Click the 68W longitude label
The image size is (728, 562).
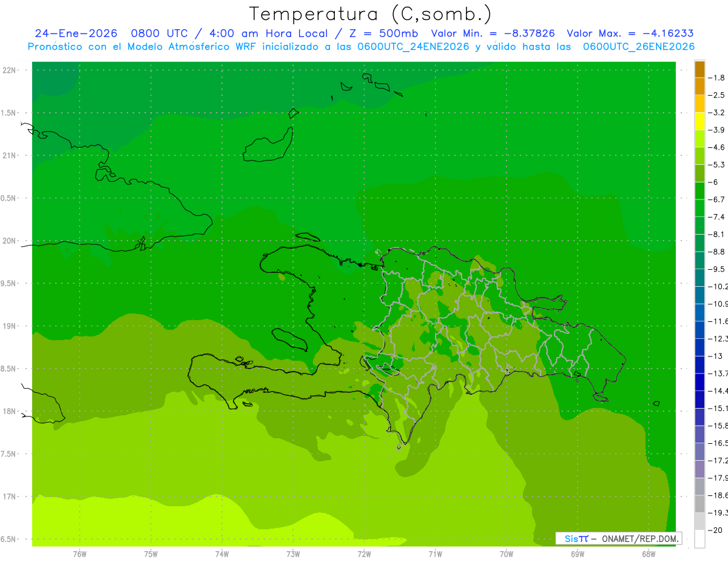649,554
